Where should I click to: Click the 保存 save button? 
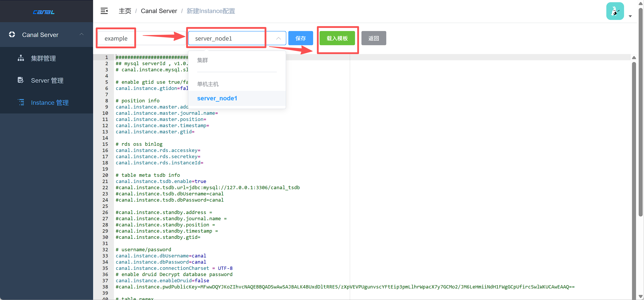click(300, 38)
